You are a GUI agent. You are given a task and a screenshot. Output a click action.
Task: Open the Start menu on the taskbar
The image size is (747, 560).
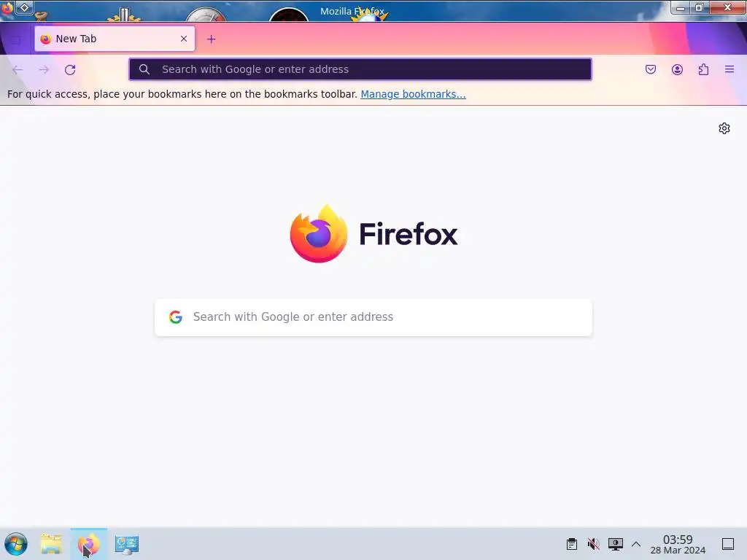coord(16,544)
